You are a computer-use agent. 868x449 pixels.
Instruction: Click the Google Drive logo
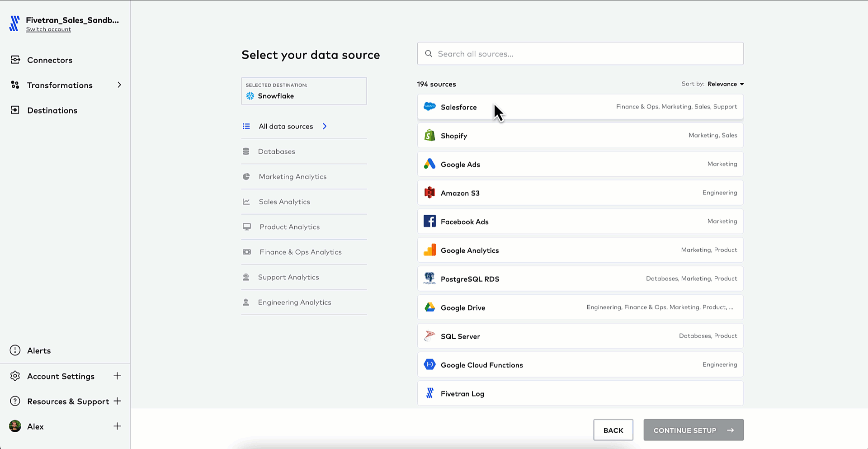[x=429, y=307]
